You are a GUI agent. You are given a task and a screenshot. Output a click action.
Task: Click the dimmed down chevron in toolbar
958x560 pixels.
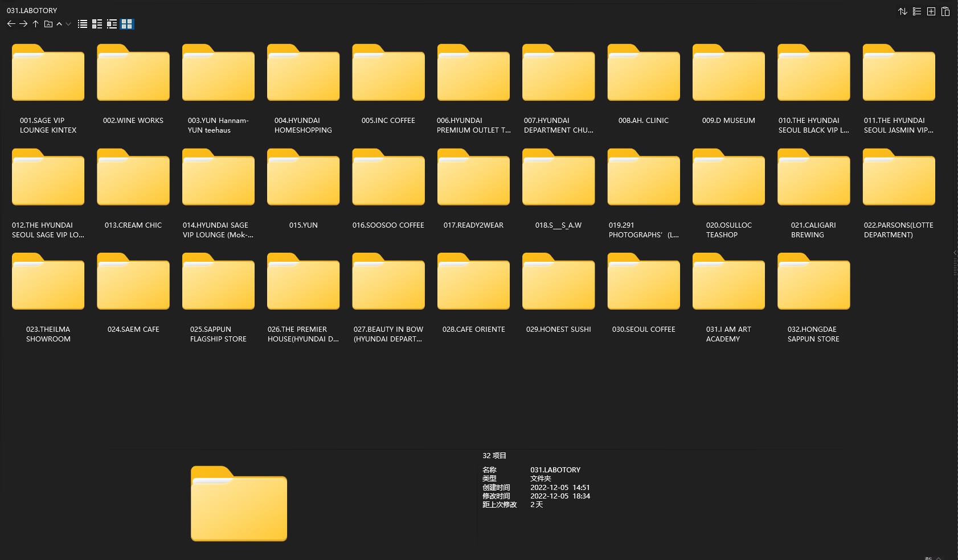point(68,24)
